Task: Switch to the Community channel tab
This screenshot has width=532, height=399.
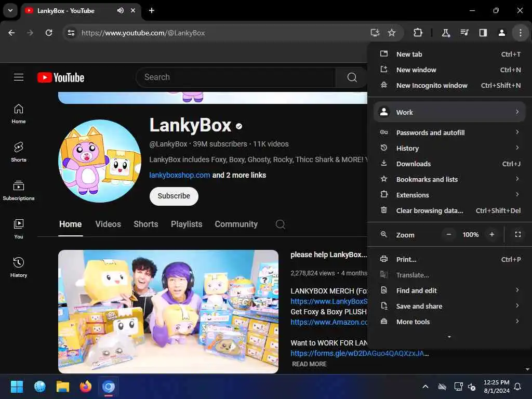Action: [236, 224]
